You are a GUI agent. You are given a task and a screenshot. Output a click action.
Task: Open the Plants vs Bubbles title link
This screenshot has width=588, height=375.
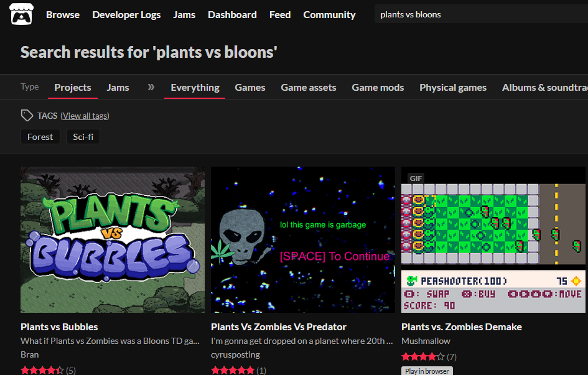pos(59,326)
